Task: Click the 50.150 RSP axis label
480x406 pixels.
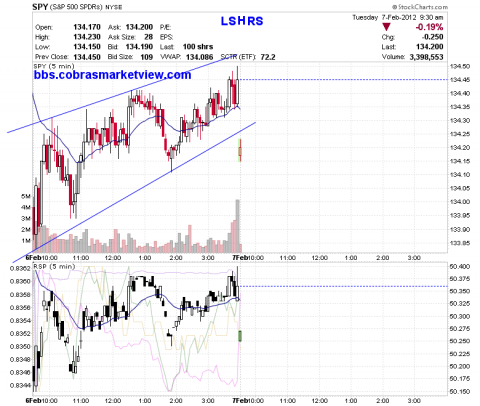Action: 460,391
